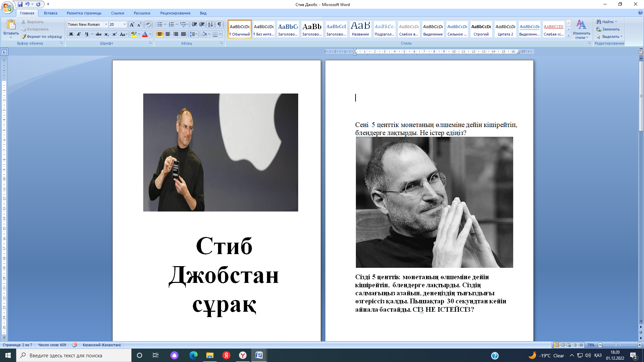Switch to the Вставка tab

coord(50,13)
